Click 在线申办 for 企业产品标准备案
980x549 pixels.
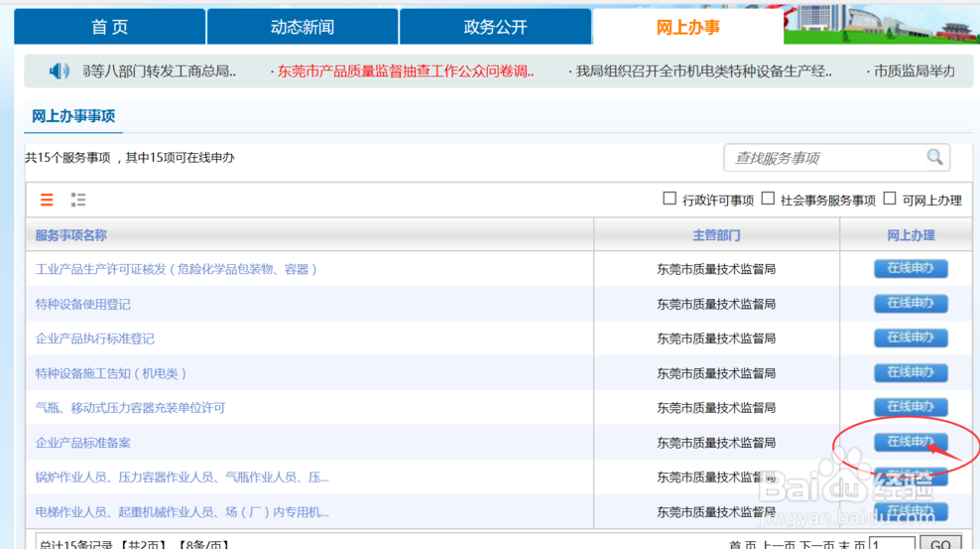911,442
